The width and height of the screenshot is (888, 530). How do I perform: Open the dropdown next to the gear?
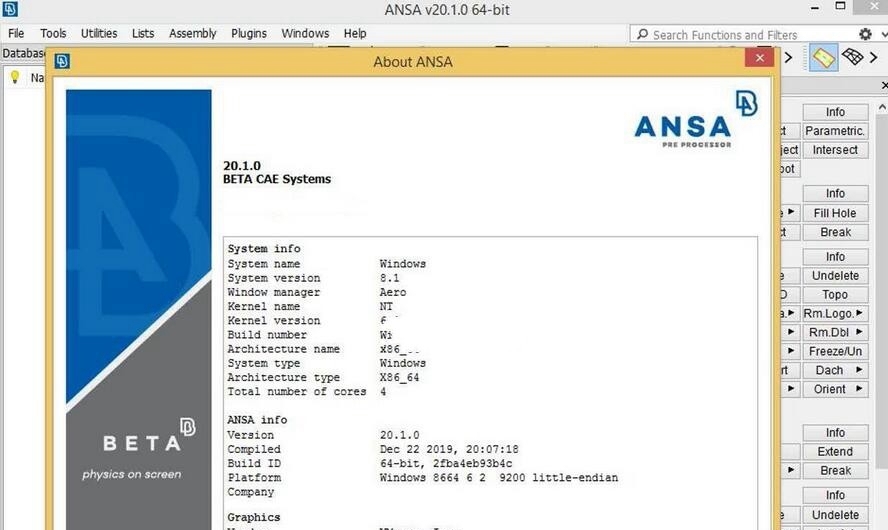tap(884, 35)
